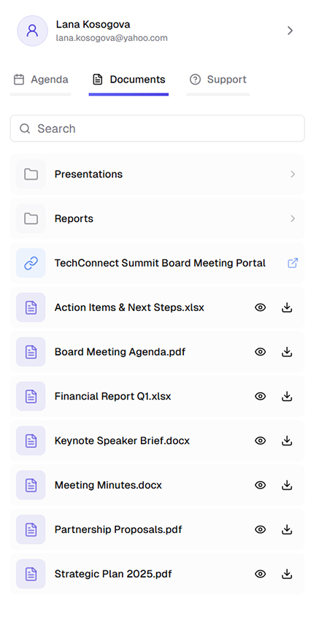Download Strategic Plan 2025.pdf
The width and height of the screenshot is (316, 644).
tap(287, 574)
